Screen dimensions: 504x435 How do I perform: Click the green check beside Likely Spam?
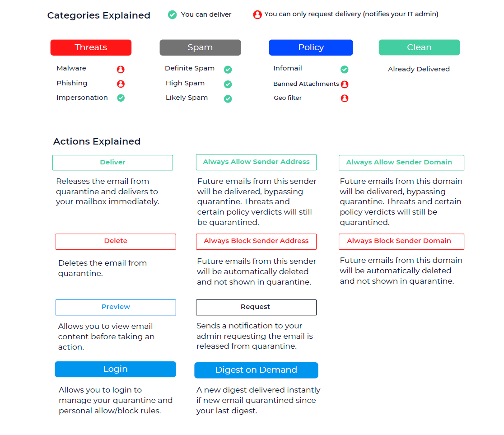point(228,99)
